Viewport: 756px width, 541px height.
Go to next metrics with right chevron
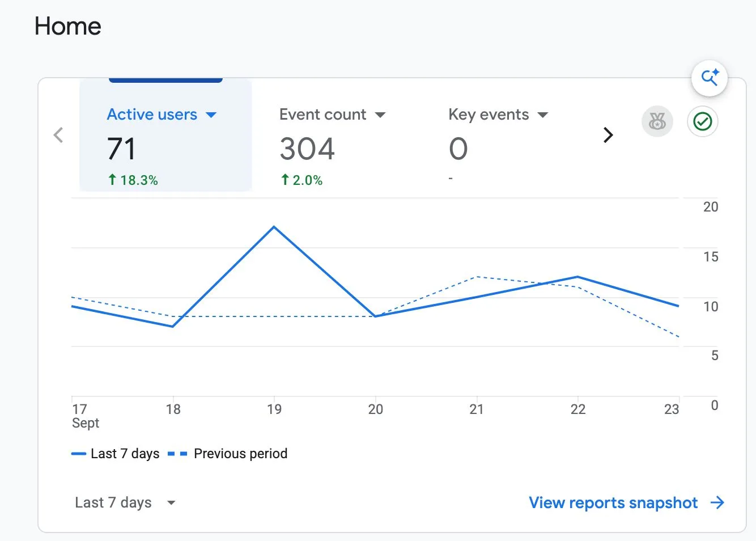(x=608, y=135)
